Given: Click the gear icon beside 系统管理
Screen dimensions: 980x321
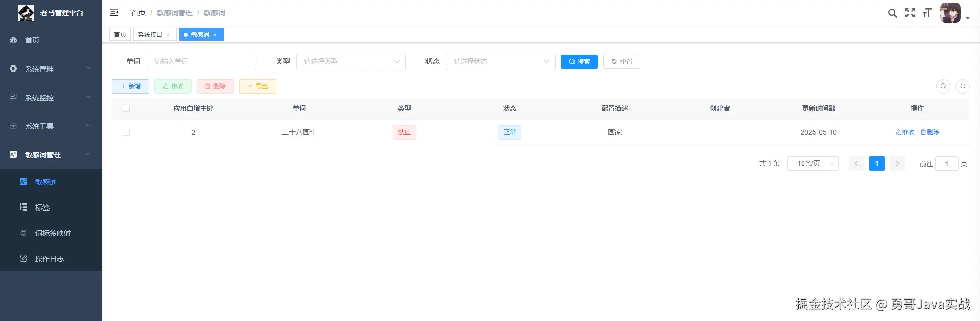Looking at the screenshot, I should (13, 68).
